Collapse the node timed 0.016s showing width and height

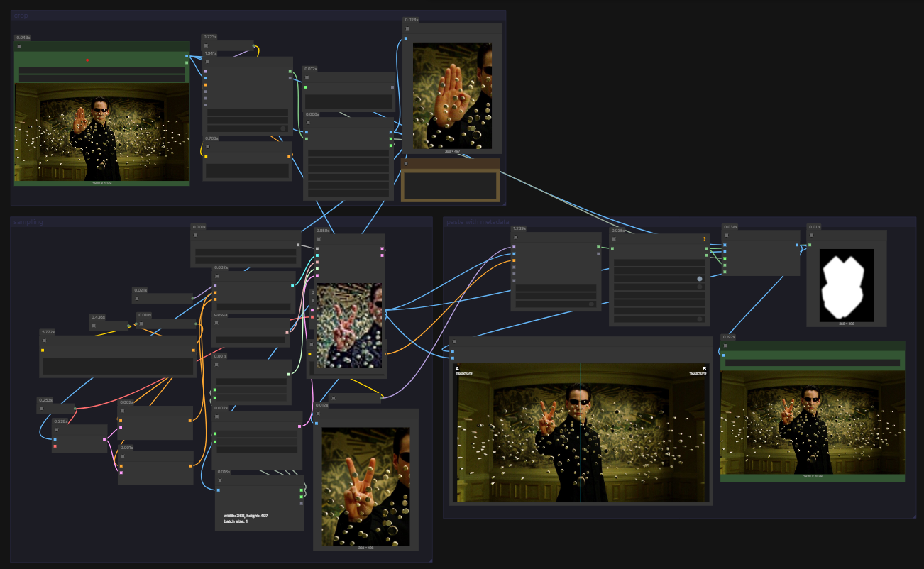[x=219, y=480]
